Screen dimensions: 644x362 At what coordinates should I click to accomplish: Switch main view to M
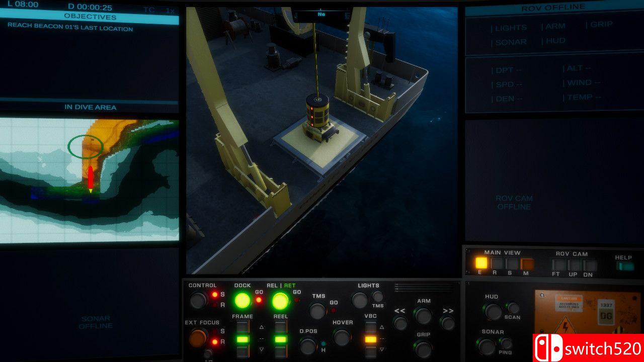pos(527,264)
